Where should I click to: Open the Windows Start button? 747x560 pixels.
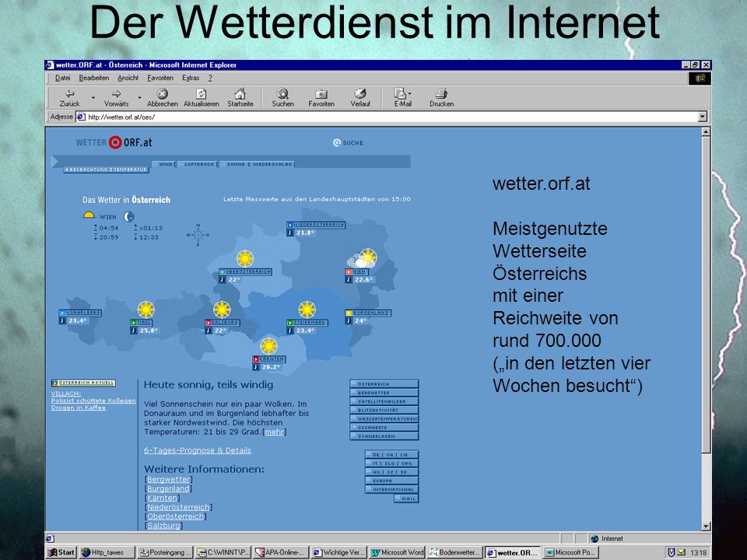[61, 552]
